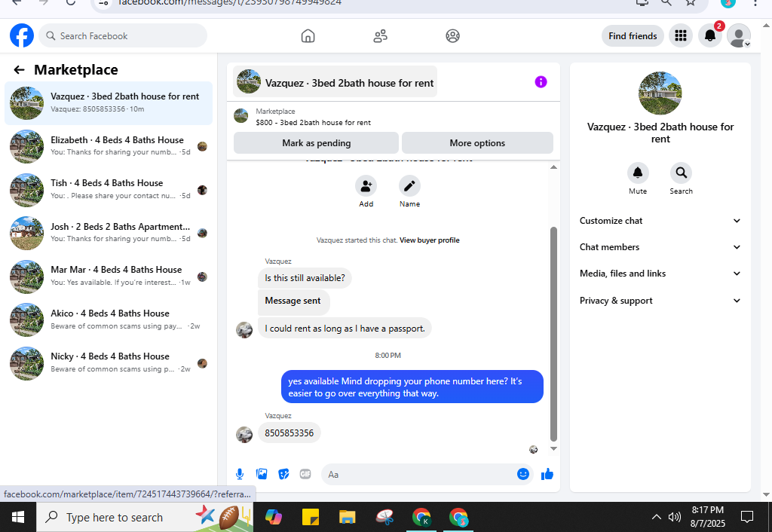Click the passport message bubble
The height and width of the screenshot is (532, 772).
click(x=345, y=329)
